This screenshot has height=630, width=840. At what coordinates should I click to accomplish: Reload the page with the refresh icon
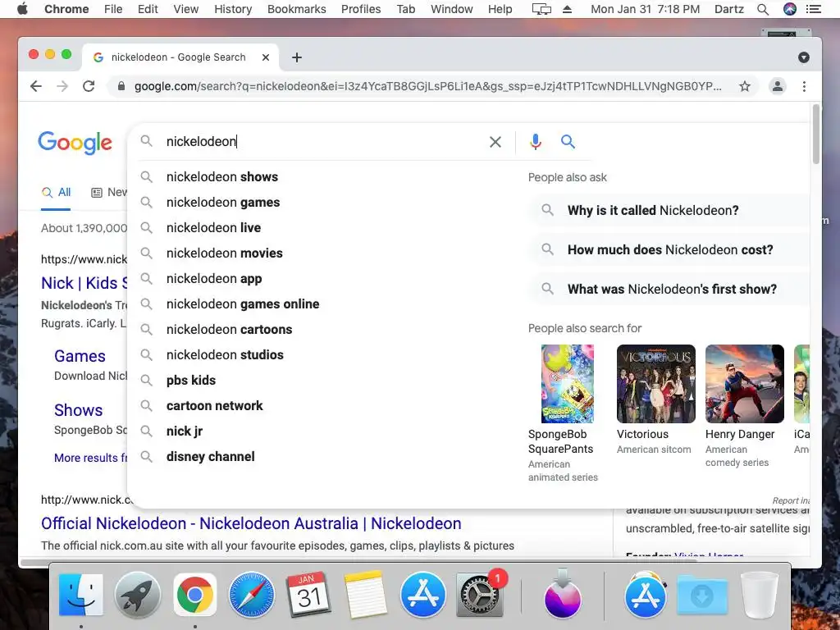click(x=89, y=86)
